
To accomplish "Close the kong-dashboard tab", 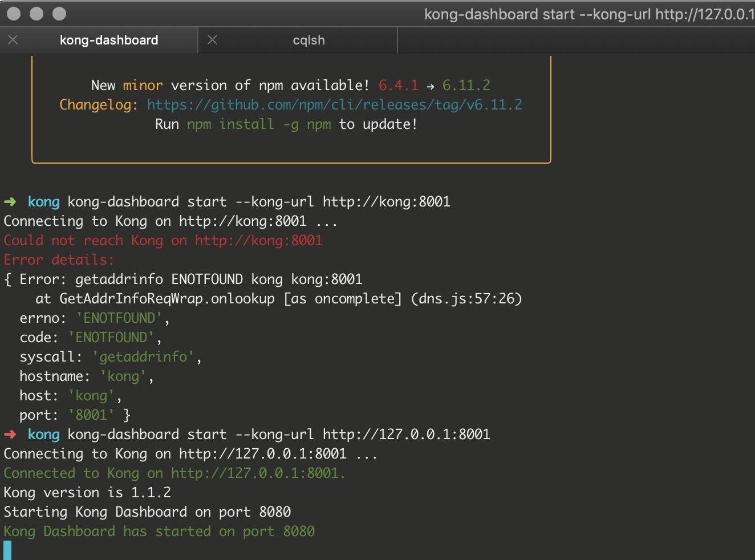I will (13, 40).
